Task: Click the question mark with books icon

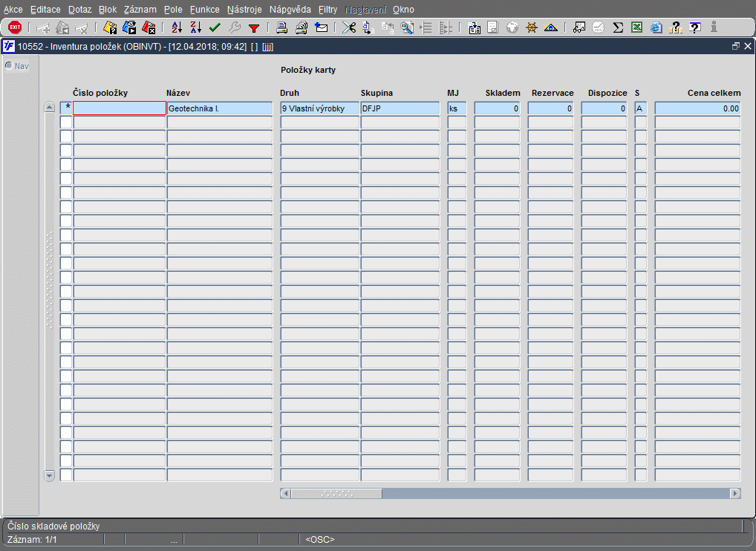Action: [x=676, y=27]
